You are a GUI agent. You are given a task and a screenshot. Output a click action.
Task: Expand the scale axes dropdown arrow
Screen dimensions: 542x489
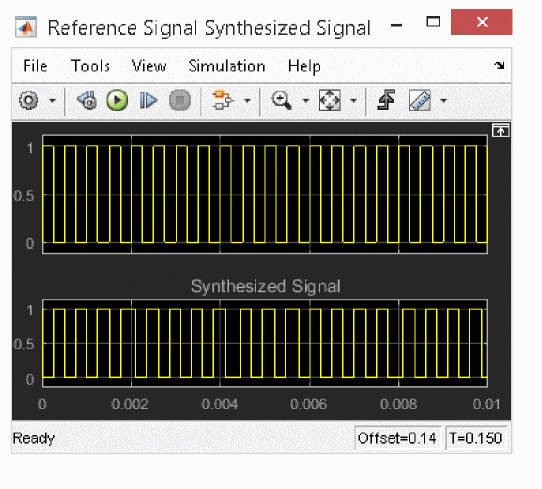pyautogui.click(x=353, y=101)
